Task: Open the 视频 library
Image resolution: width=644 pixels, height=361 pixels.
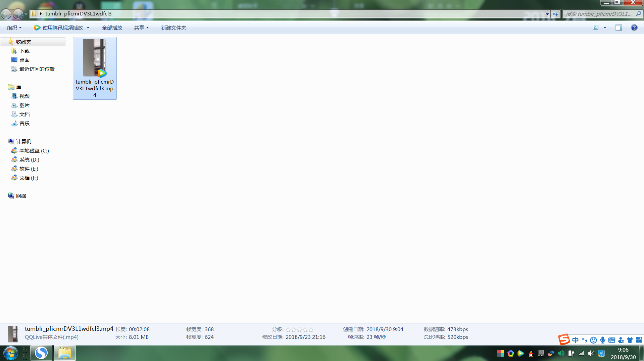Action: (24, 96)
